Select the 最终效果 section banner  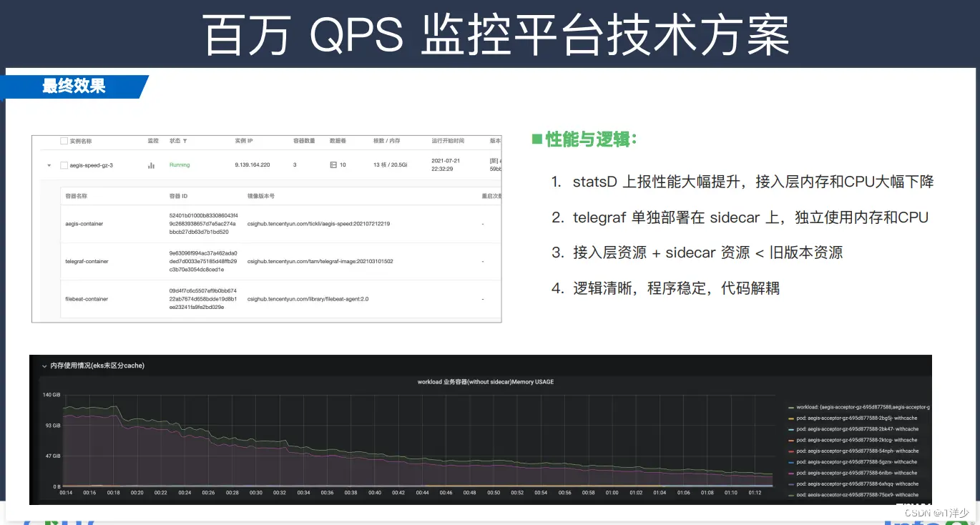tap(74, 87)
